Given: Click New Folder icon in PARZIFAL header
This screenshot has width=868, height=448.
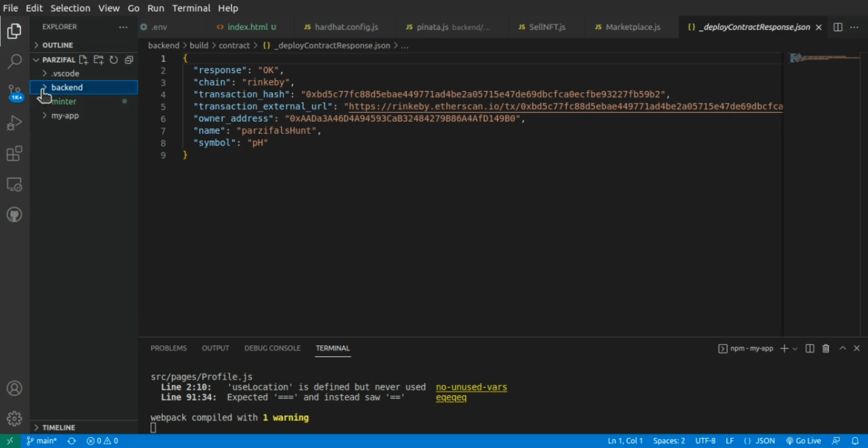Looking at the screenshot, I should tap(99, 60).
